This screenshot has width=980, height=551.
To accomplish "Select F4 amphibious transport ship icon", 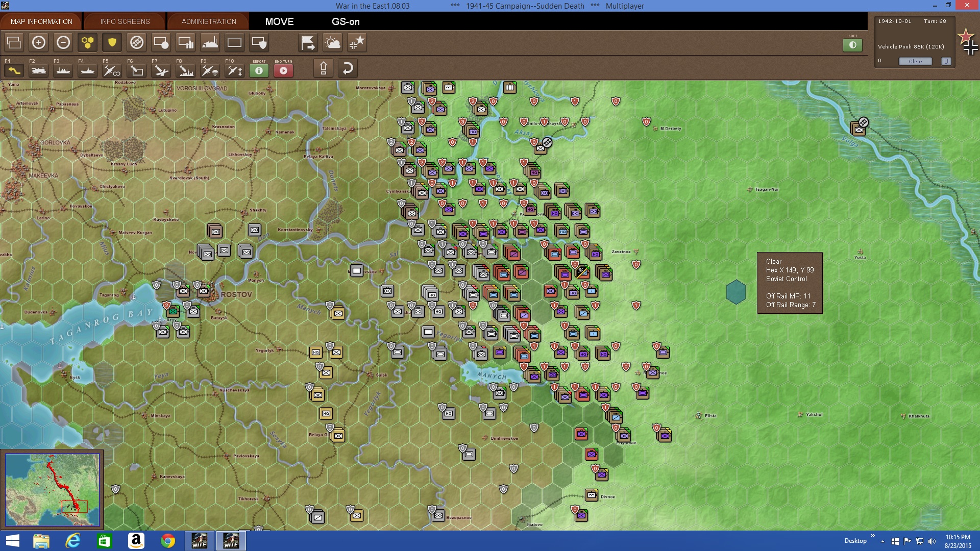I will pyautogui.click(x=88, y=70).
